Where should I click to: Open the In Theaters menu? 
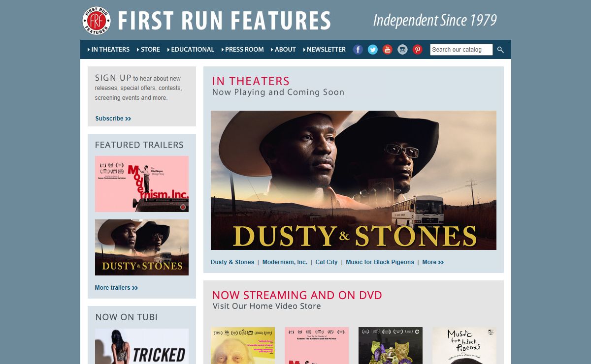tap(108, 49)
